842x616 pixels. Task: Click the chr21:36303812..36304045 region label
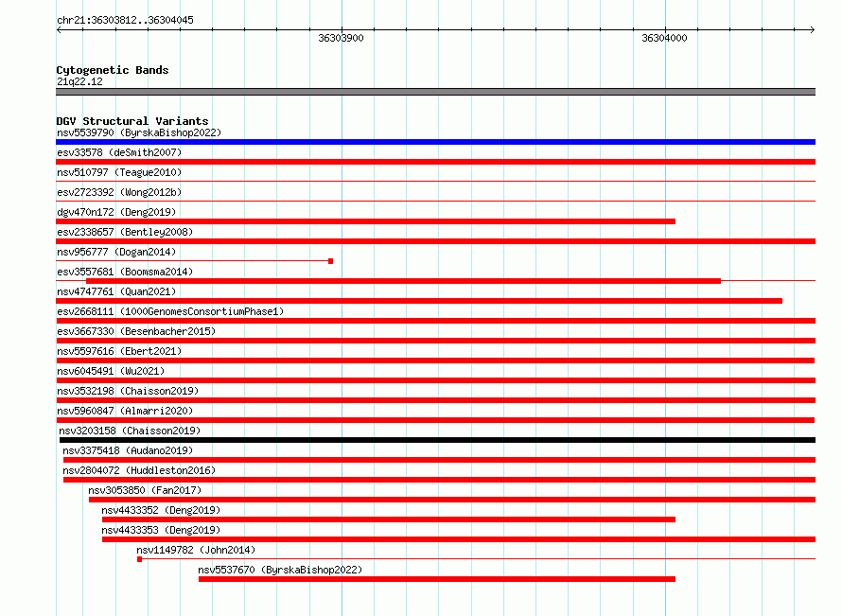[x=125, y=21]
